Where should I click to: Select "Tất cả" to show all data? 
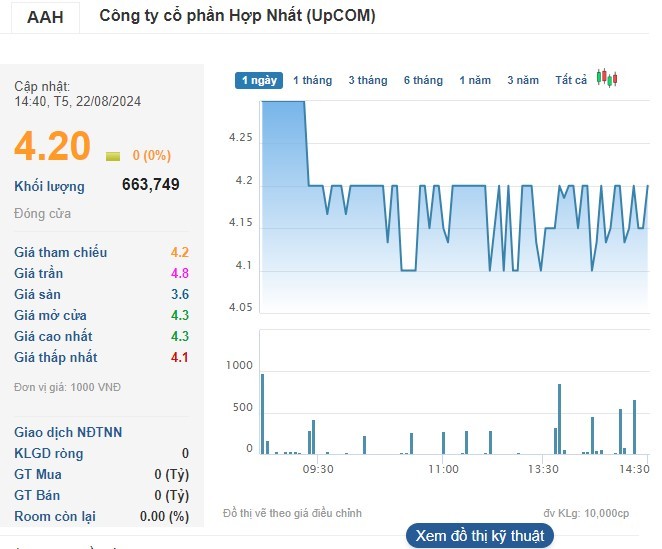(x=571, y=80)
